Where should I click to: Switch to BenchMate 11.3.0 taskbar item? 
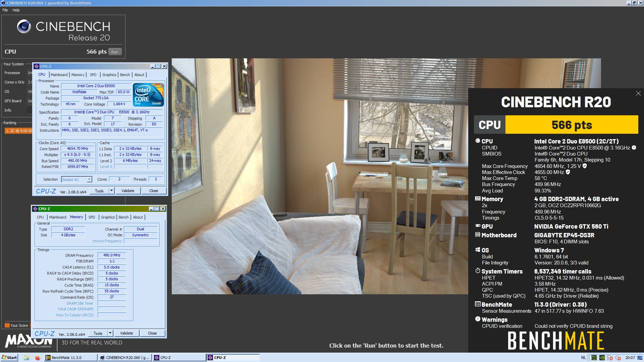pyautogui.click(x=70, y=358)
